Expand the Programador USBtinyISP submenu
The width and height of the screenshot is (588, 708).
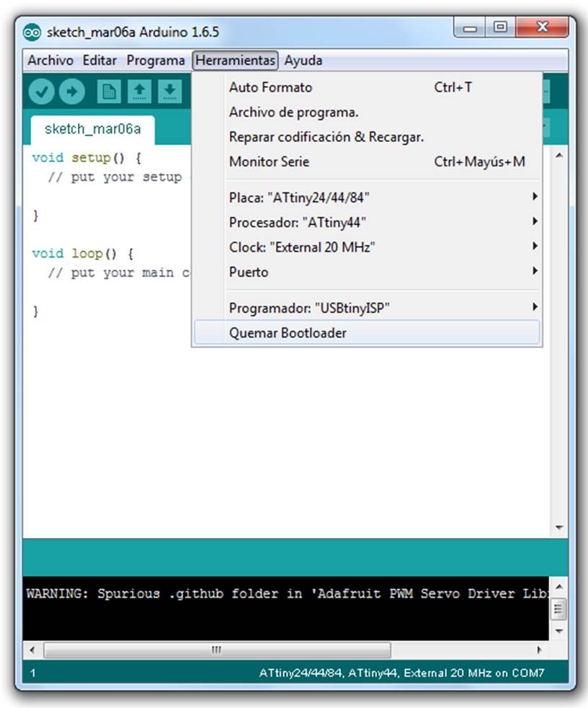[367, 308]
